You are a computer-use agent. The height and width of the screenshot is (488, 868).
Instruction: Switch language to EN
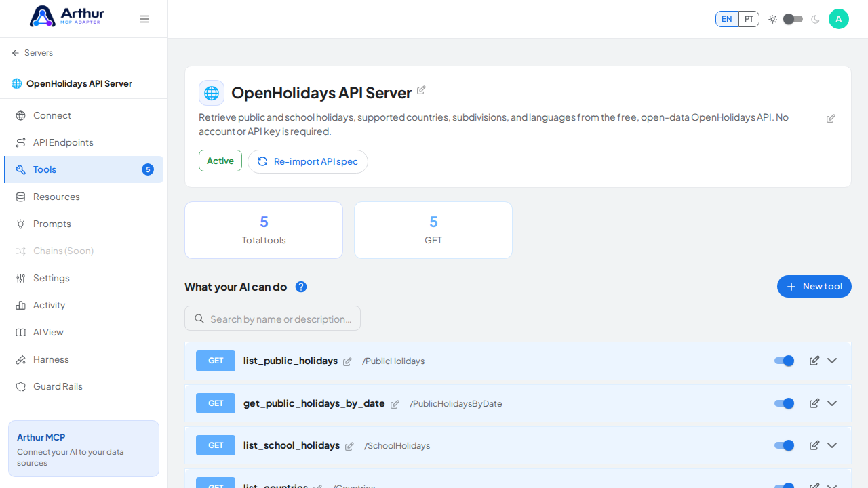(727, 19)
